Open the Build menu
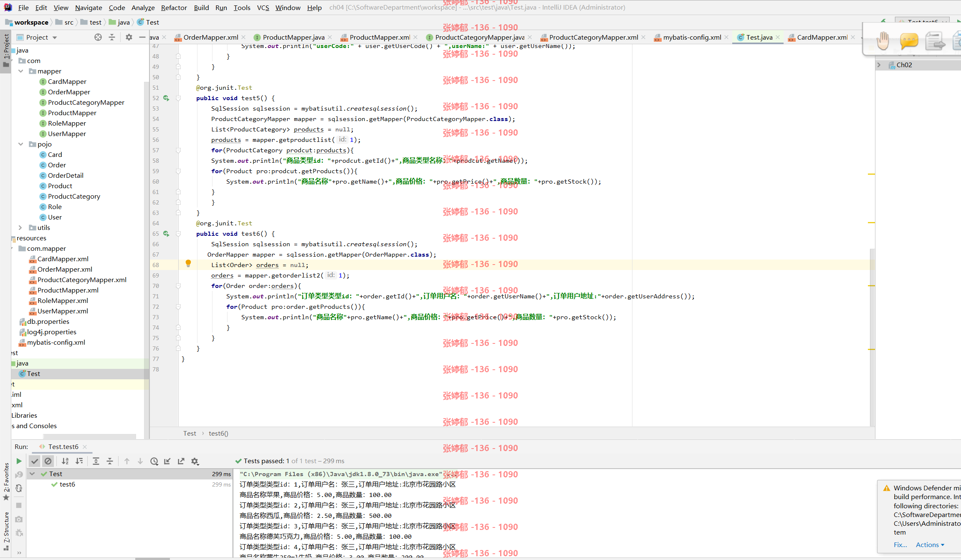Image resolution: width=961 pixels, height=560 pixels. tap(201, 8)
